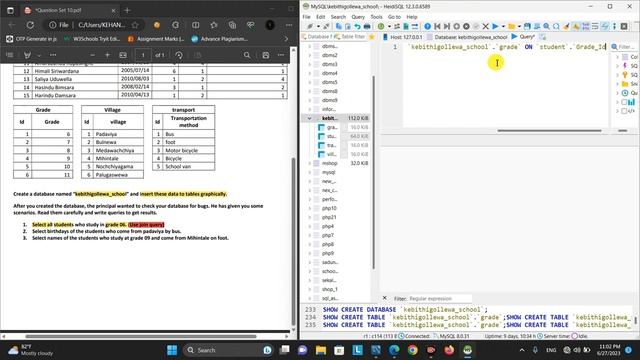Open the PDF draw tool dropdown arrow
This screenshot has height=360, width=640.
click(x=39, y=55)
